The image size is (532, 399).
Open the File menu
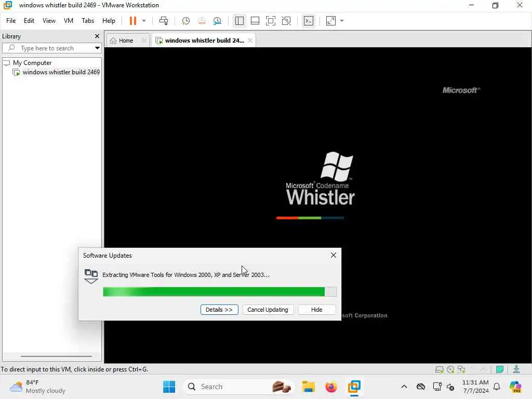[11, 21]
